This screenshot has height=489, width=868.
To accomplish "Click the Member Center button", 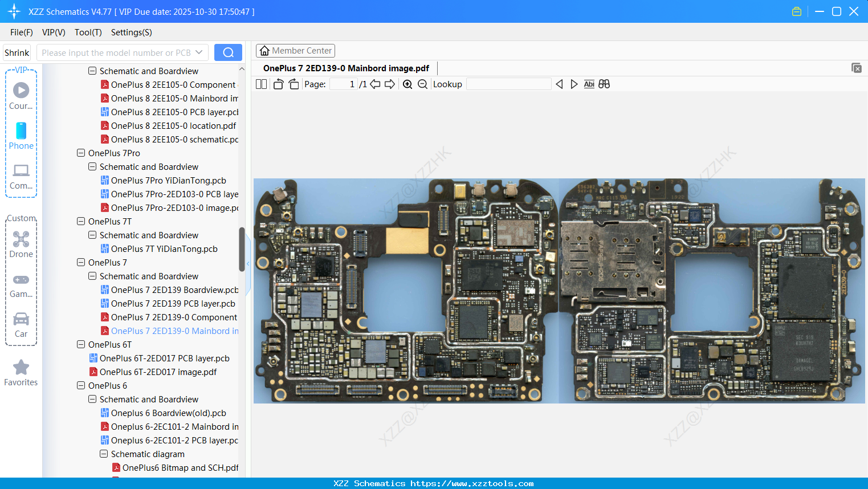I will (x=295, y=50).
